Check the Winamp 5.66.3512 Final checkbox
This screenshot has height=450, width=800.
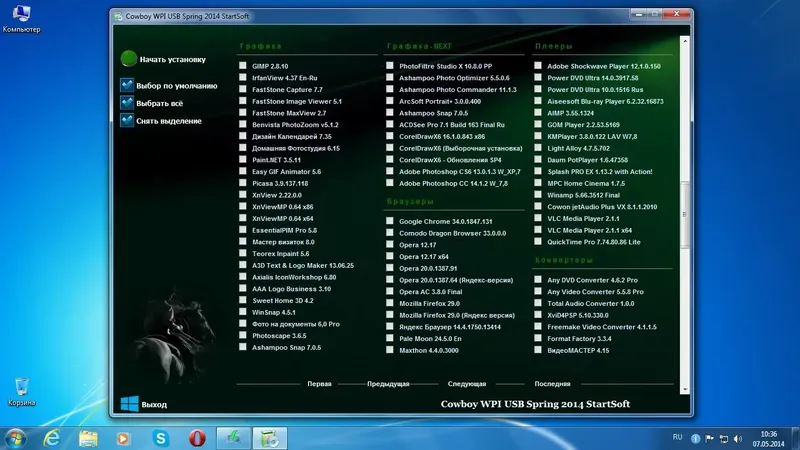coord(538,194)
